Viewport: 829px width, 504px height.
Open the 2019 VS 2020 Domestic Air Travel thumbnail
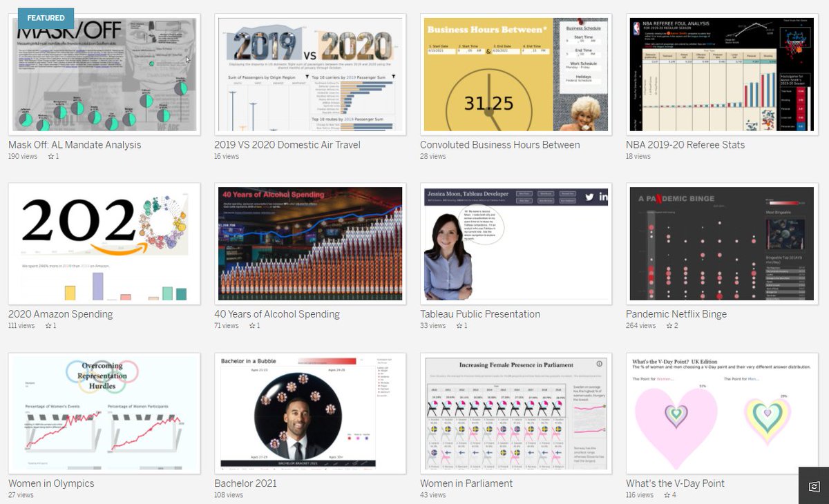[x=310, y=75]
